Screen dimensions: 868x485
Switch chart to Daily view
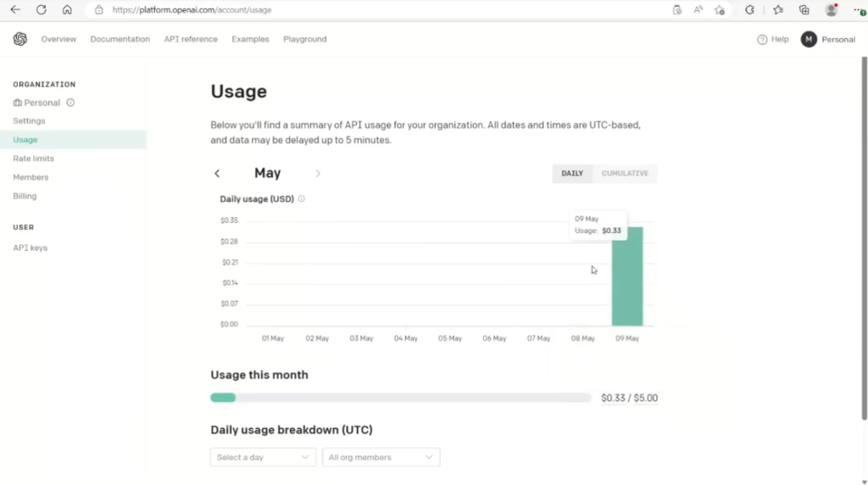(572, 174)
